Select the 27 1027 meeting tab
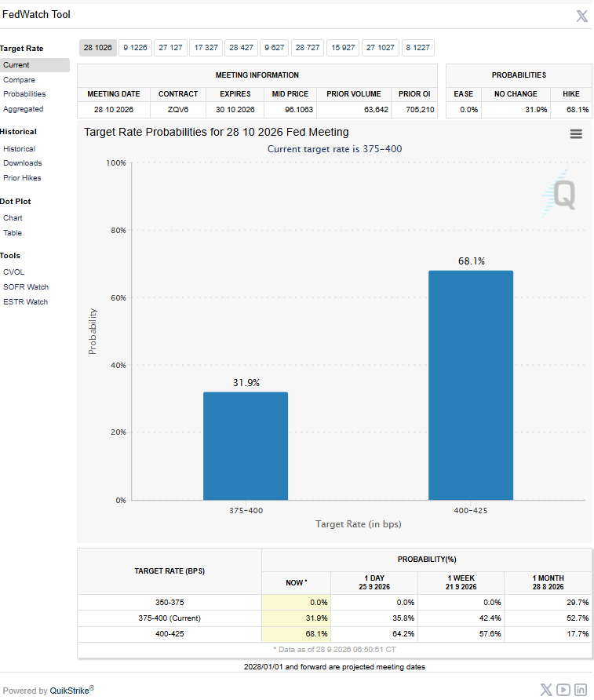The width and height of the screenshot is (594, 700). 381,48
